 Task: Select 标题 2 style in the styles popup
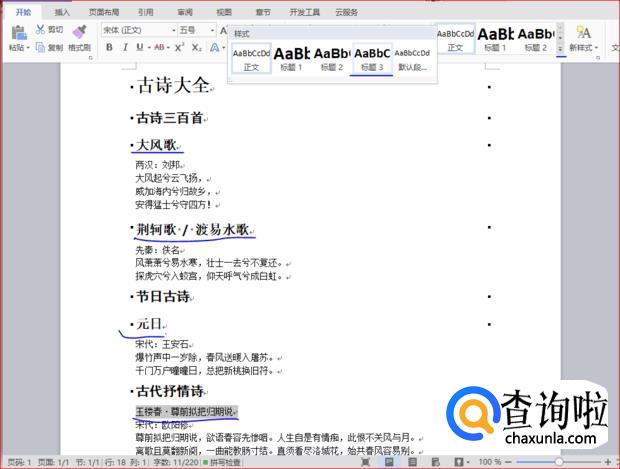pyautogui.click(x=331, y=59)
